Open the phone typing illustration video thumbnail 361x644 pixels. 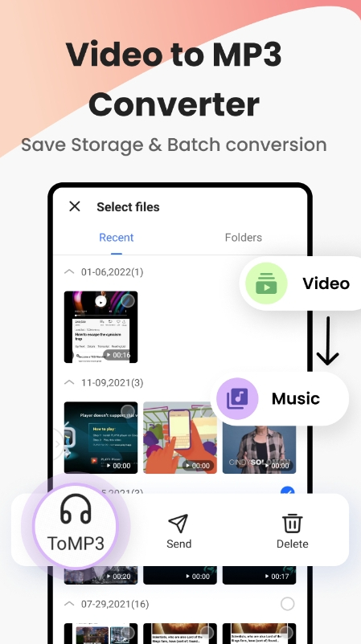click(x=180, y=438)
